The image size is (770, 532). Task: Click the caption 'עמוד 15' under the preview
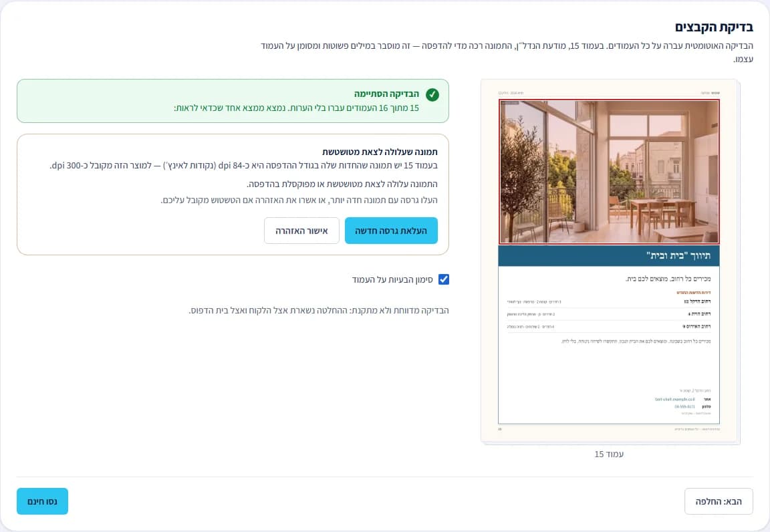click(609, 454)
